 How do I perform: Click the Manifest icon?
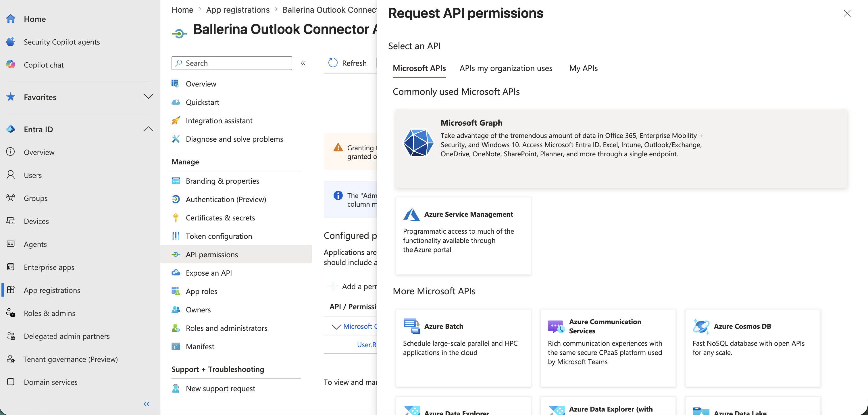click(176, 346)
